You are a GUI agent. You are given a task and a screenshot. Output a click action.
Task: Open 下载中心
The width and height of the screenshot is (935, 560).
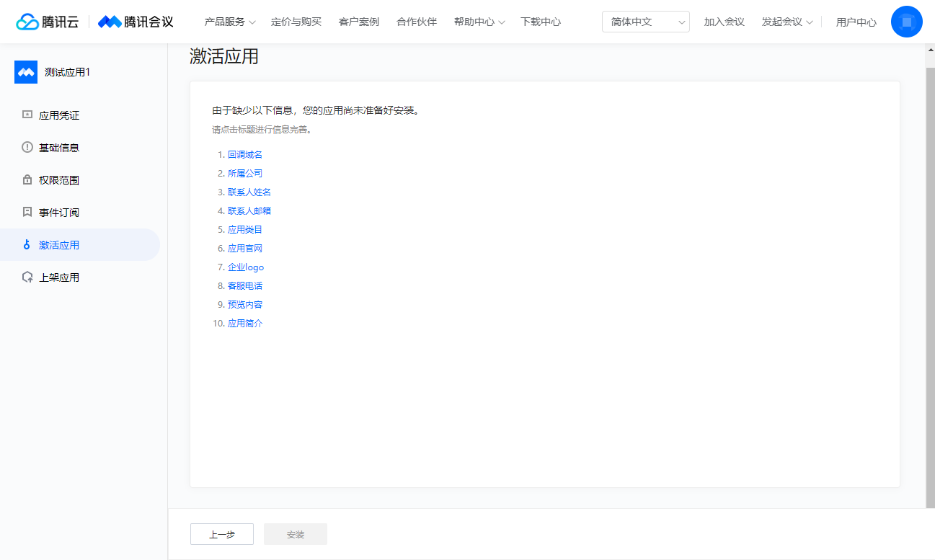pyautogui.click(x=541, y=22)
